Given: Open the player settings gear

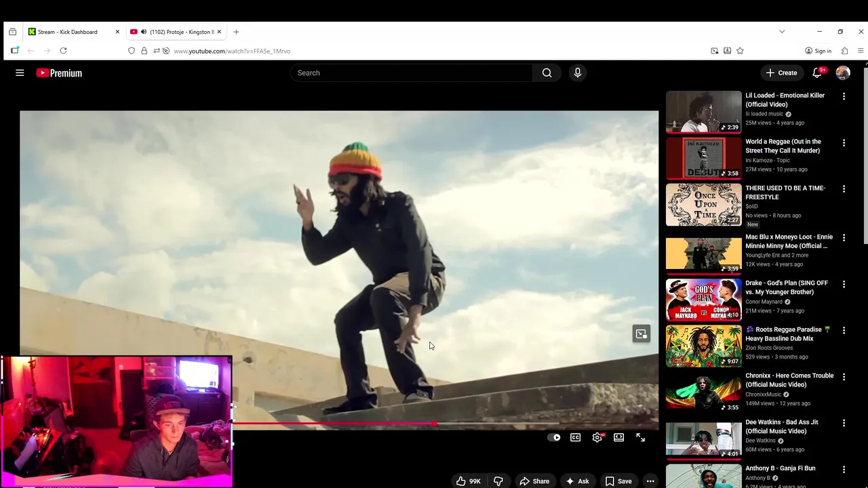Looking at the screenshot, I should (x=597, y=438).
